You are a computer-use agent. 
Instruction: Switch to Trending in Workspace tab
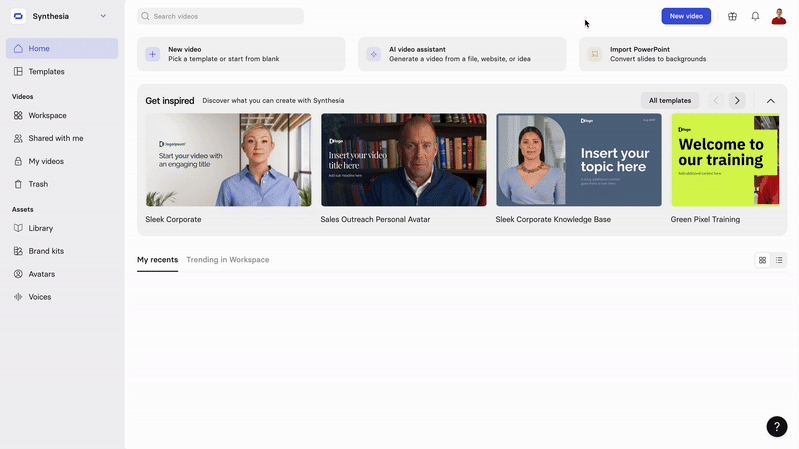coord(228,259)
